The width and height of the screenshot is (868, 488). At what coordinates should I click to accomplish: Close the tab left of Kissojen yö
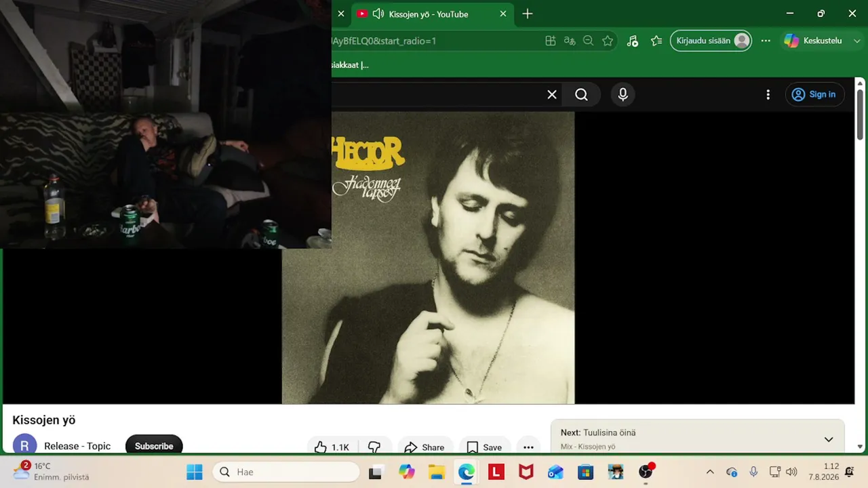tap(341, 14)
